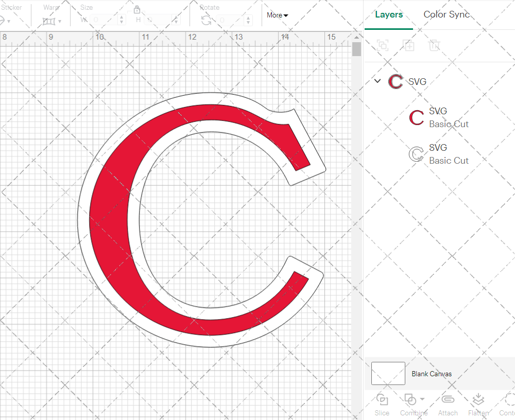This screenshot has width=515, height=420.
Task: Click the Attach tool
Action: [x=448, y=405]
